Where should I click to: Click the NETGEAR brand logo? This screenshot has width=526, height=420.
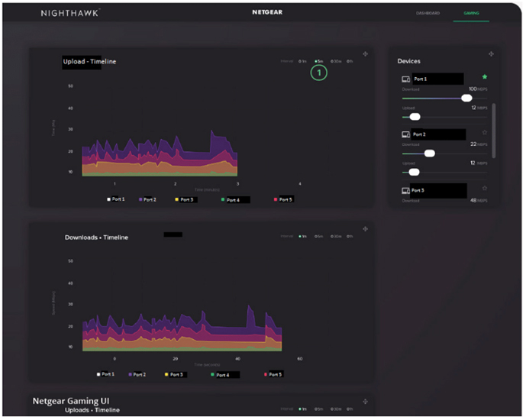tap(267, 12)
